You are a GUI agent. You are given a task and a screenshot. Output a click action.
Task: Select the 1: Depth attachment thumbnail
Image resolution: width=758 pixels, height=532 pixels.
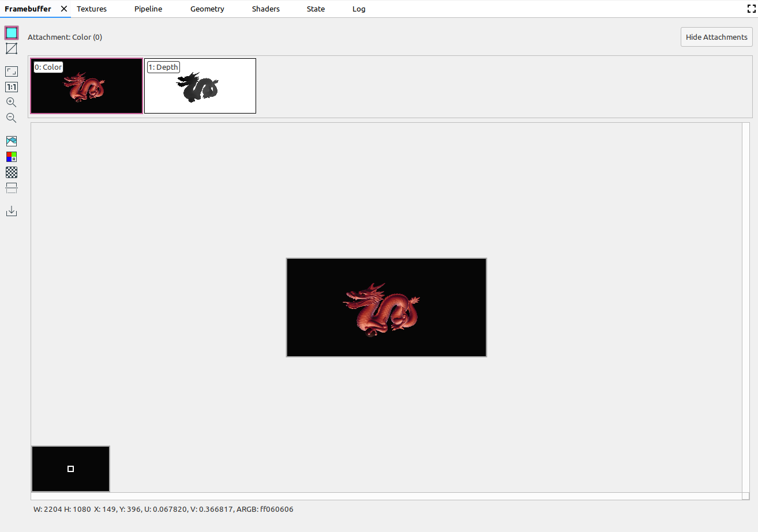coord(200,86)
